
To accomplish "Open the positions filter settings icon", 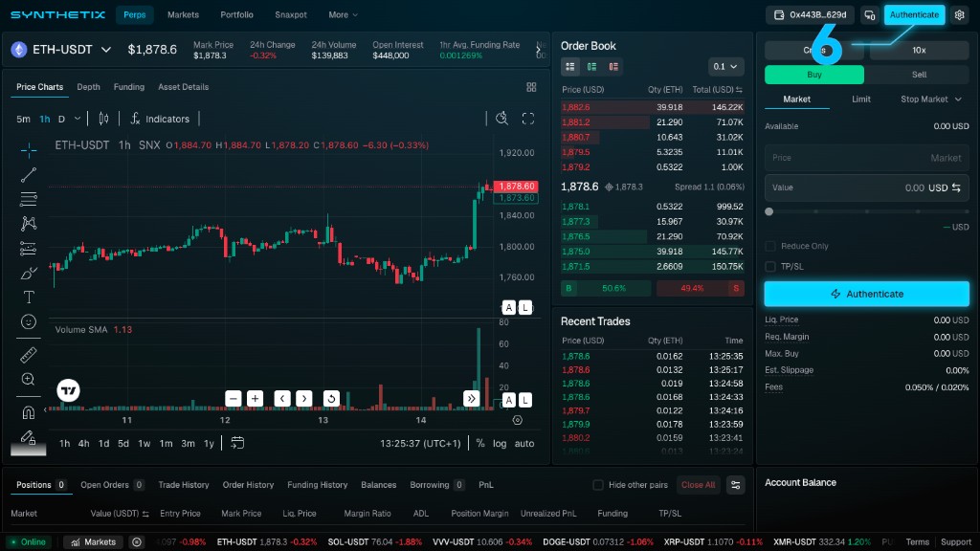I will (736, 485).
